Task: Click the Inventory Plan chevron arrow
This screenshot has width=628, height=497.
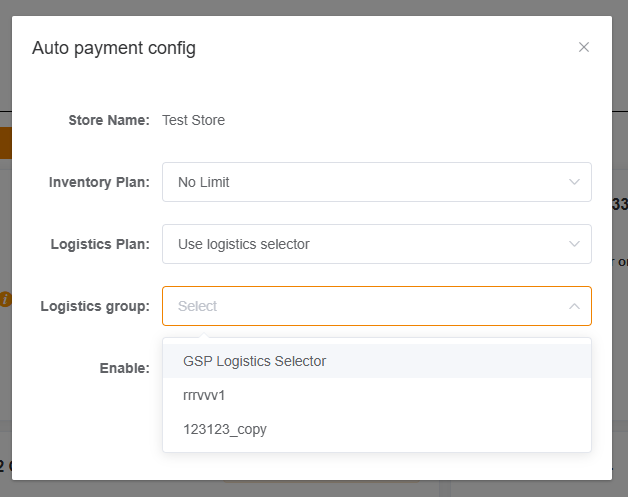Action: tap(574, 182)
